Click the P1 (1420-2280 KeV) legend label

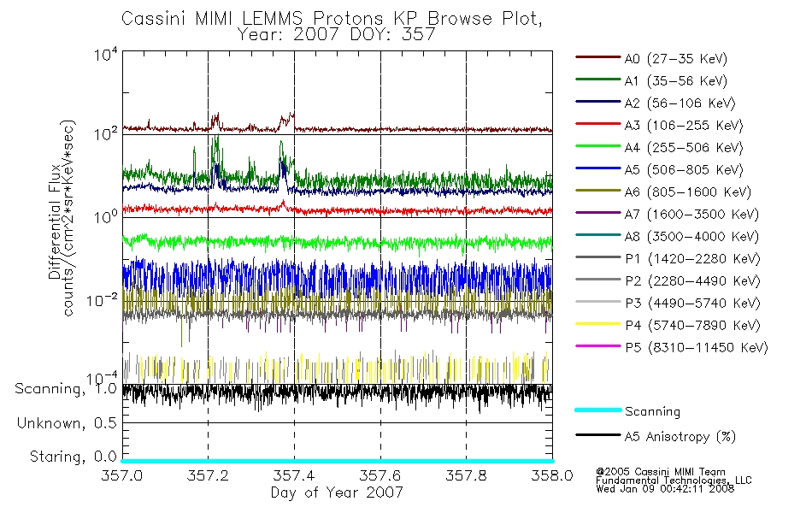pos(692,259)
